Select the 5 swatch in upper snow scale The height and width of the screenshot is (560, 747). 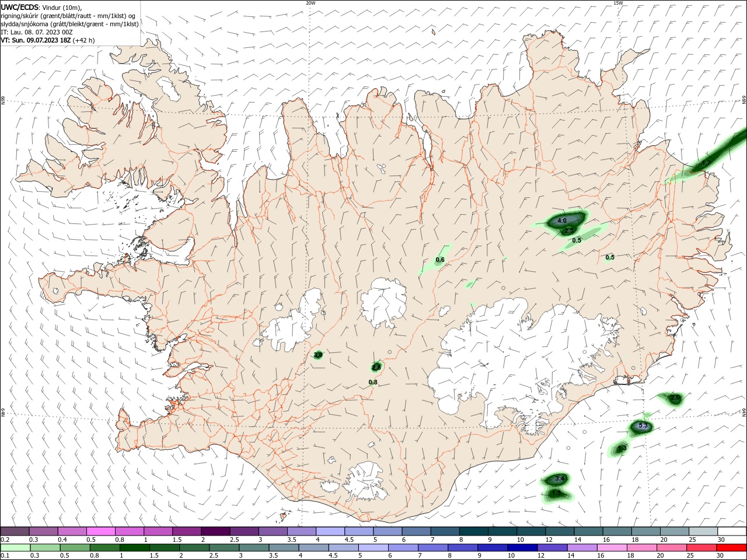[388, 531]
